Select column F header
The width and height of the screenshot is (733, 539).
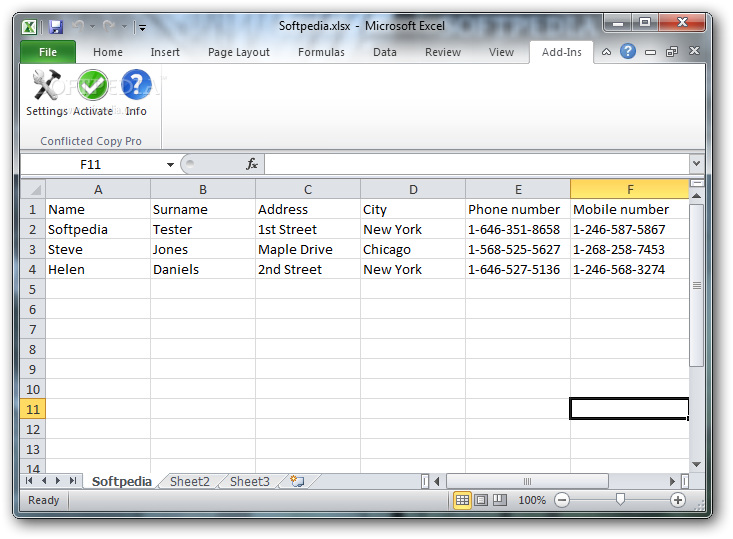point(630,189)
